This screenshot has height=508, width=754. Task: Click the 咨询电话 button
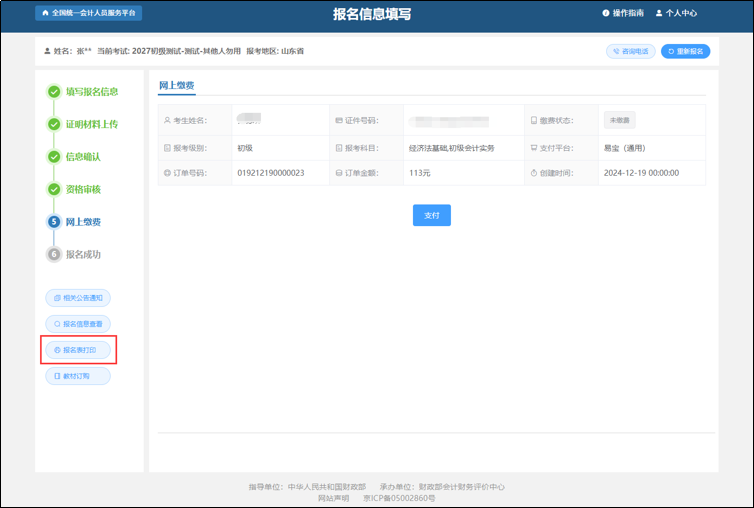pos(630,51)
